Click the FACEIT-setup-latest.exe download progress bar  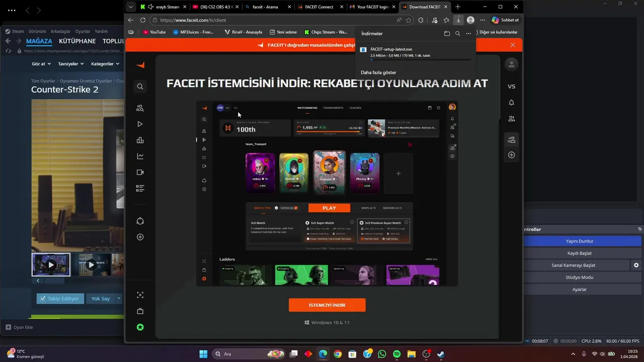click(x=421, y=60)
